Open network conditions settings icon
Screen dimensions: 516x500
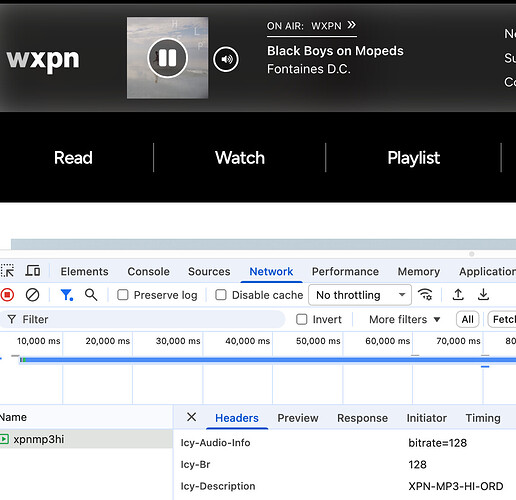425,295
